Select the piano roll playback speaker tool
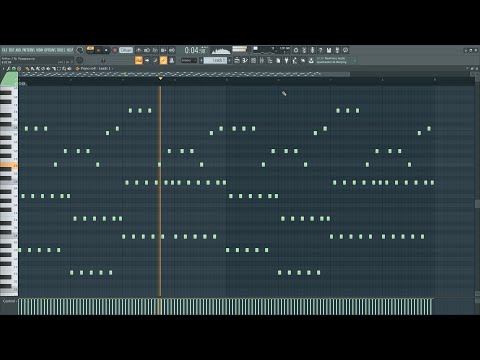 pyautogui.click(x=69, y=68)
